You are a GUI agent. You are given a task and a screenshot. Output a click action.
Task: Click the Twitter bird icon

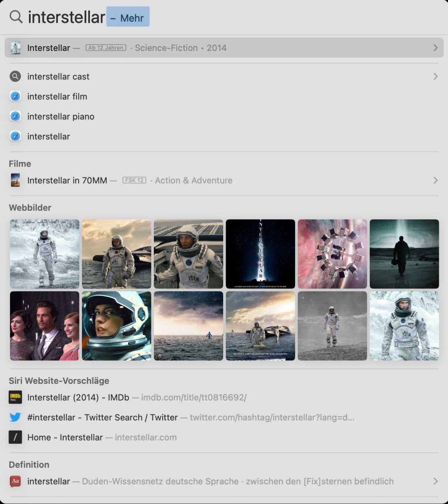(x=15, y=417)
